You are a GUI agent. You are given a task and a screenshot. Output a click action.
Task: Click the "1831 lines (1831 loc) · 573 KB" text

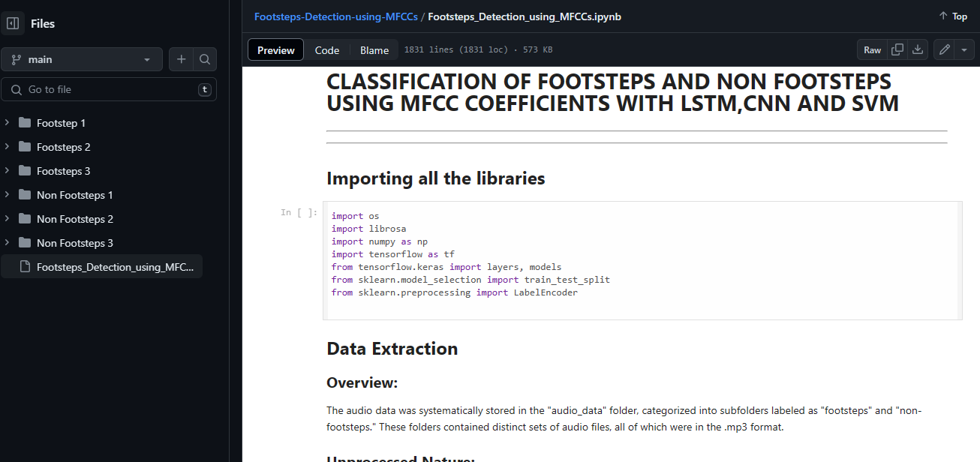tap(478, 50)
